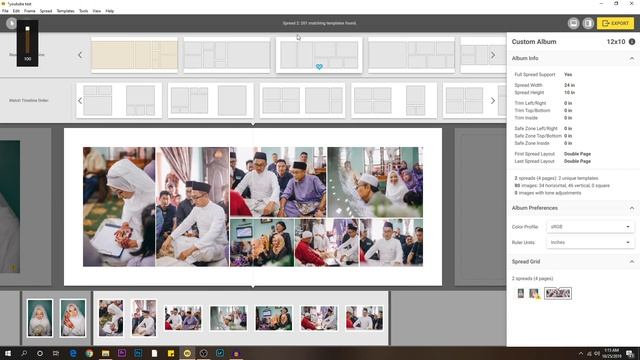Select second template in top row

pos(227,55)
